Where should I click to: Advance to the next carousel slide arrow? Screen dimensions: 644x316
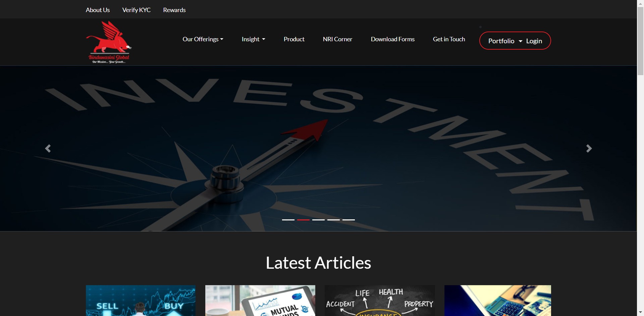(x=589, y=148)
